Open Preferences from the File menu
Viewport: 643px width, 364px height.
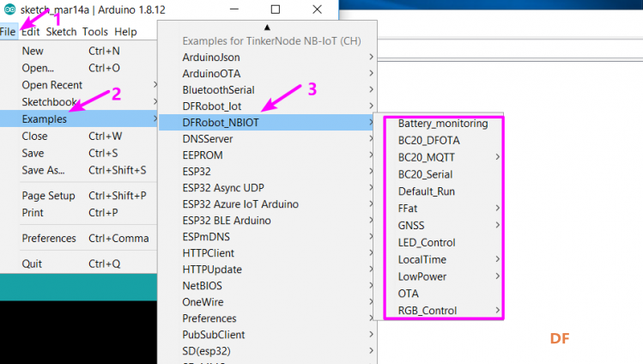click(x=79, y=238)
